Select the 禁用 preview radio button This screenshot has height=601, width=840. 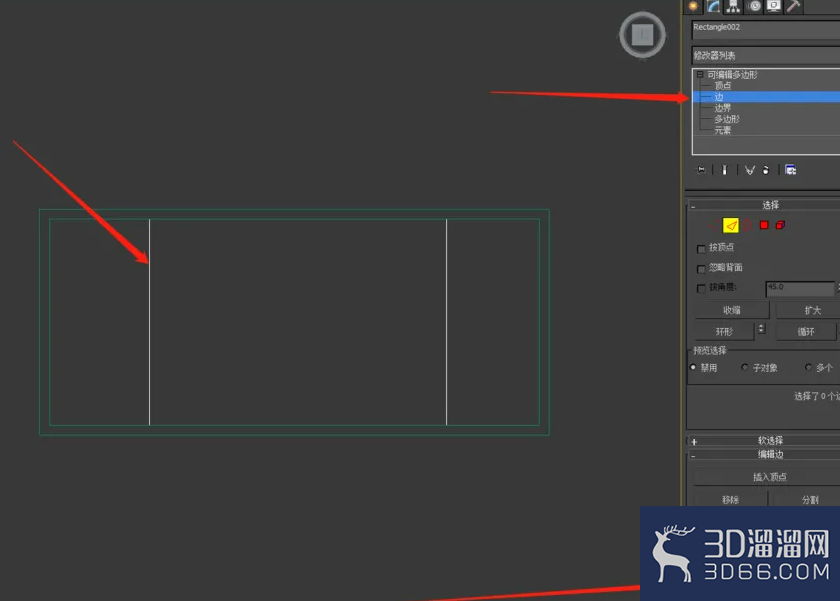pos(693,367)
